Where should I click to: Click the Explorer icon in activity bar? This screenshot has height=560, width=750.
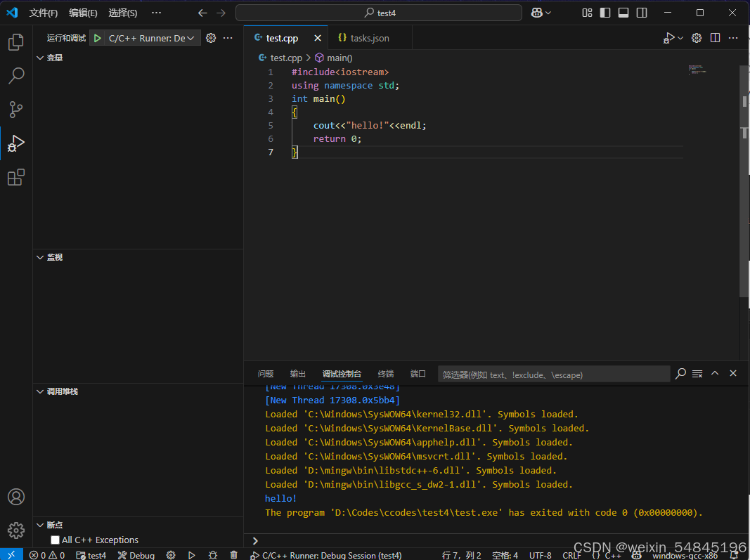(x=15, y=42)
